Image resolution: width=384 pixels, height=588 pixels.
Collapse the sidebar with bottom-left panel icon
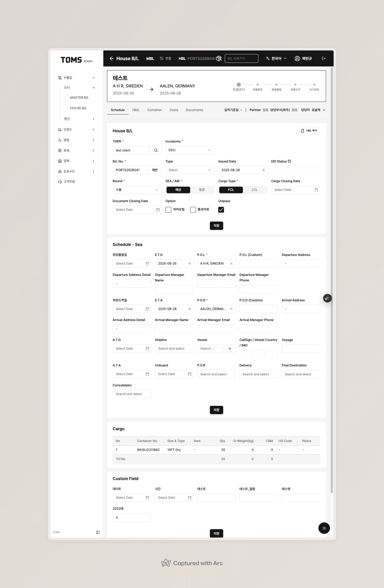[98, 532]
